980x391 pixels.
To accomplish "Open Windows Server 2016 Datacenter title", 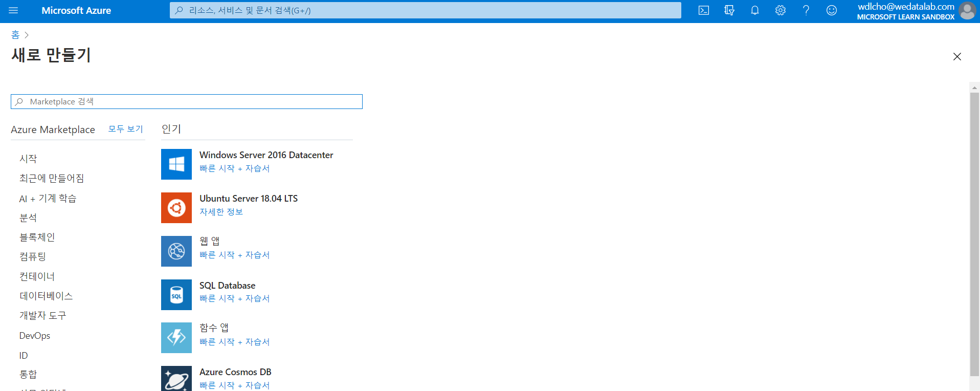I will click(x=266, y=155).
